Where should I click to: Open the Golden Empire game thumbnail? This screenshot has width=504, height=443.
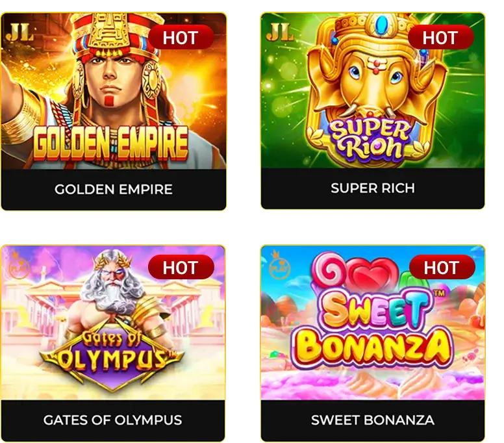coord(114,91)
